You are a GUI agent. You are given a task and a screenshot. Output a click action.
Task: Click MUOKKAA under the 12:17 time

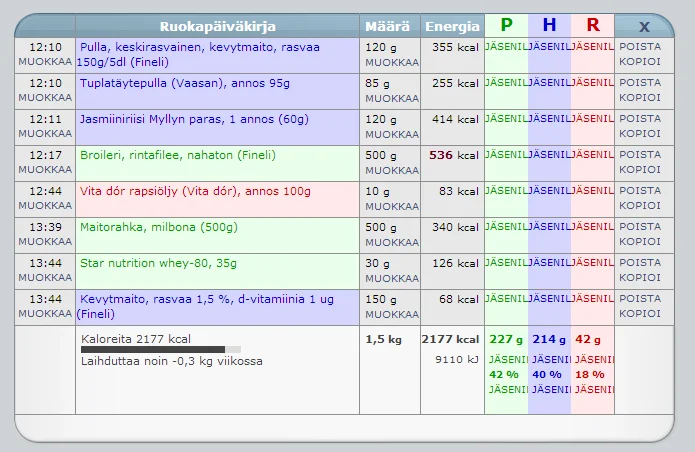pyautogui.click(x=44, y=169)
